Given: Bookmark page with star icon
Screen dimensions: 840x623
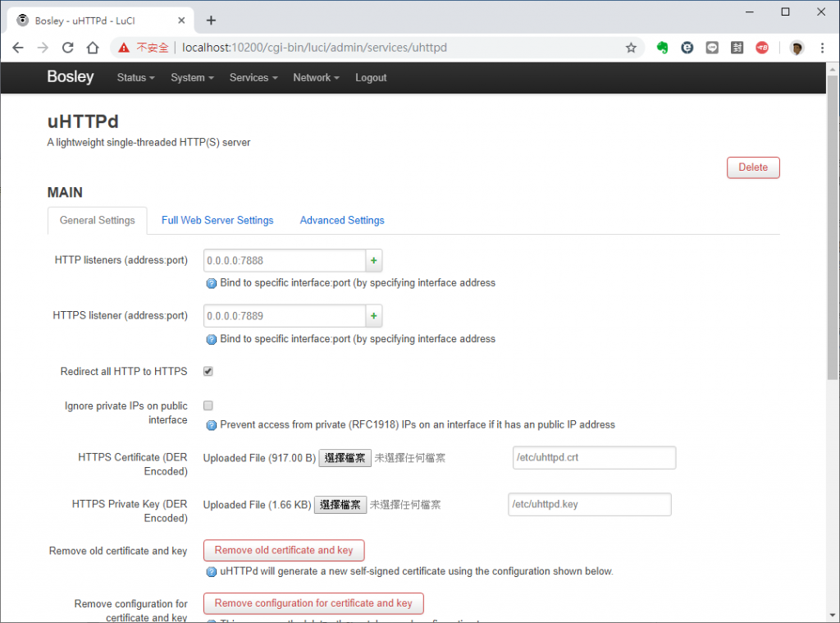Looking at the screenshot, I should click(631, 48).
